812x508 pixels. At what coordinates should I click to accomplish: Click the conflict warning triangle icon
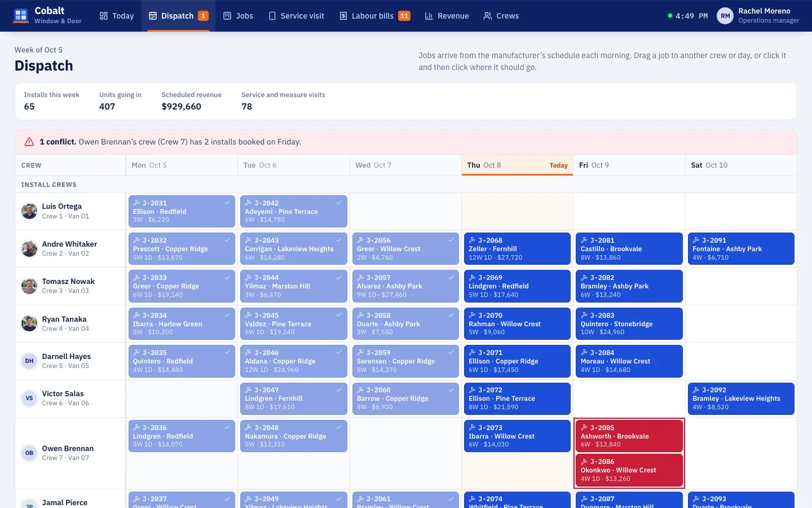(29, 142)
